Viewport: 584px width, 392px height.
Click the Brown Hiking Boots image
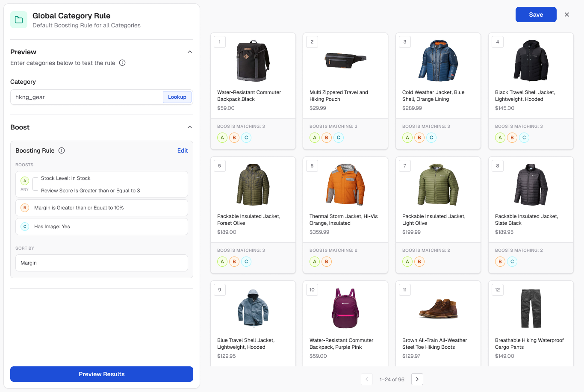pyautogui.click(x=438, y=309)
